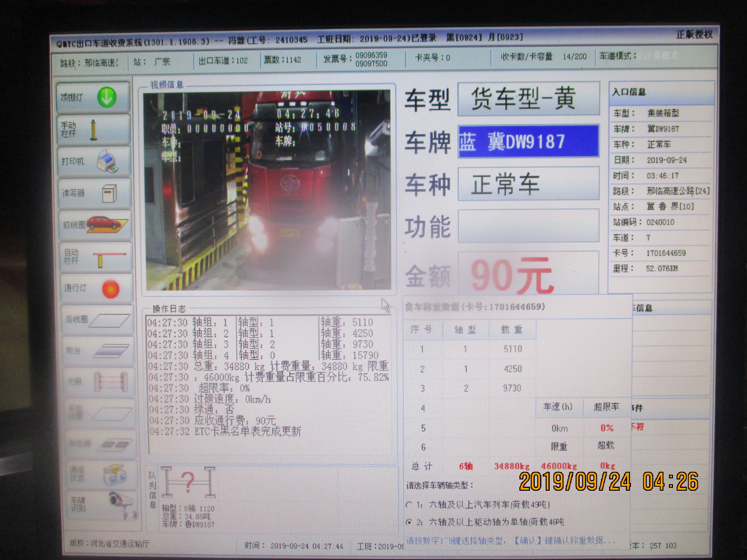
Task: Click weighing table cell 9730 in row 3
Action: pyautogui.click(x=512, y=389)
